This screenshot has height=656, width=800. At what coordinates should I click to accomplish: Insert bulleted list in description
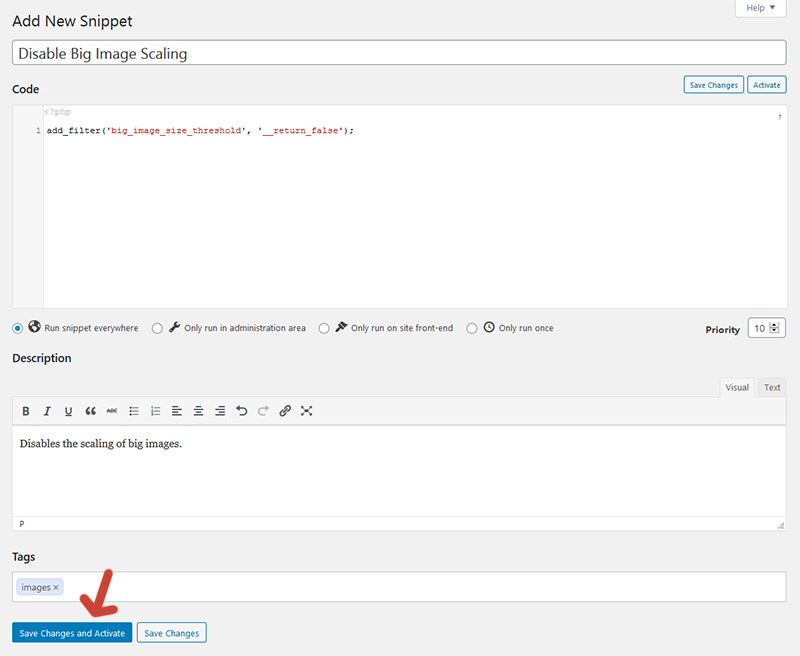coord(134,411)
